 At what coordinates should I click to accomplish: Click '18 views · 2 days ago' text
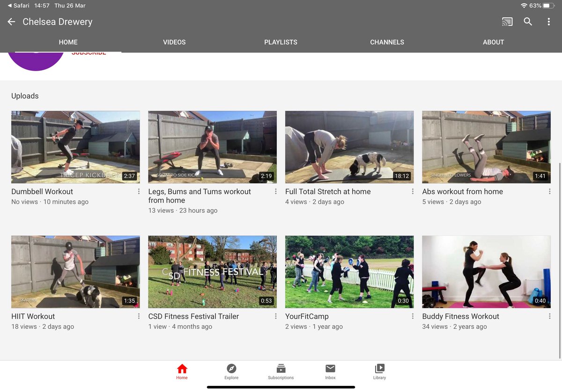pyautogui.click(x=43, y=327)
